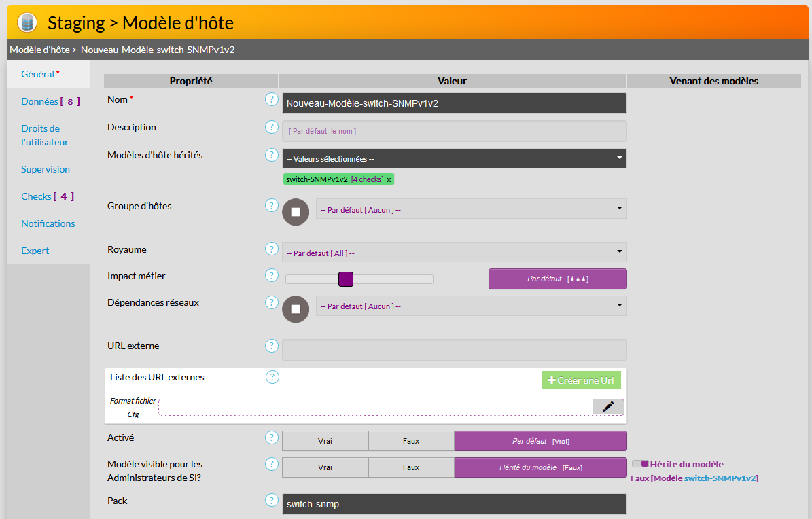Click help icon for URL externe
Viewport: 812px width, 519px height.
[x=272, y=346]
